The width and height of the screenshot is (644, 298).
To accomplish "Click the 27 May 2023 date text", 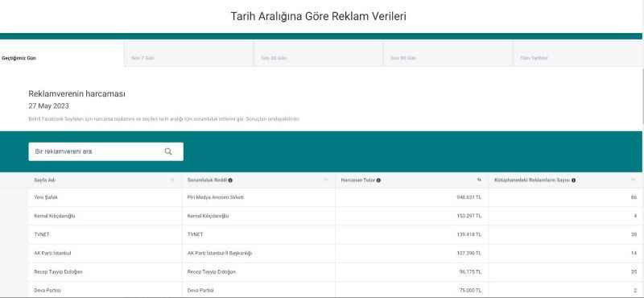I will click(49, 106).
